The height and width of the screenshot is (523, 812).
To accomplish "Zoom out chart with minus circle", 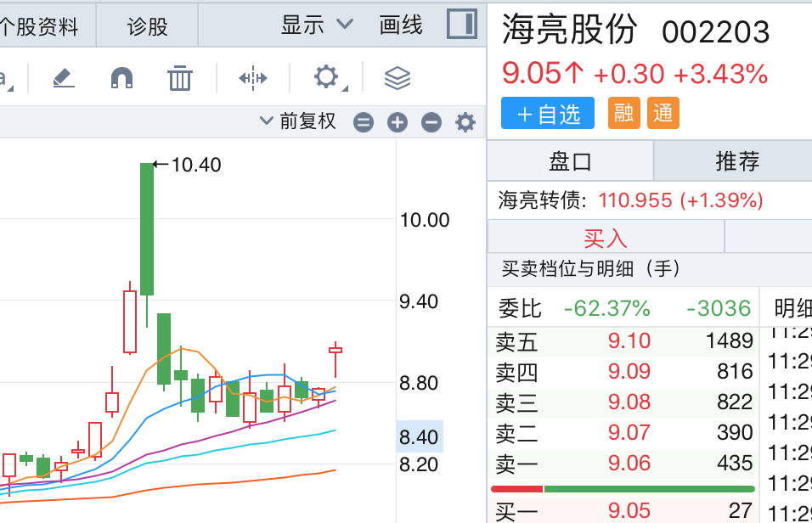I will 431,123.
